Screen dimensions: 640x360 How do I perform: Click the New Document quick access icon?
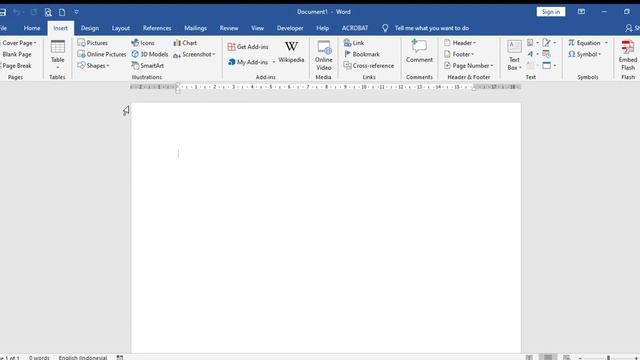click(62, 12)
